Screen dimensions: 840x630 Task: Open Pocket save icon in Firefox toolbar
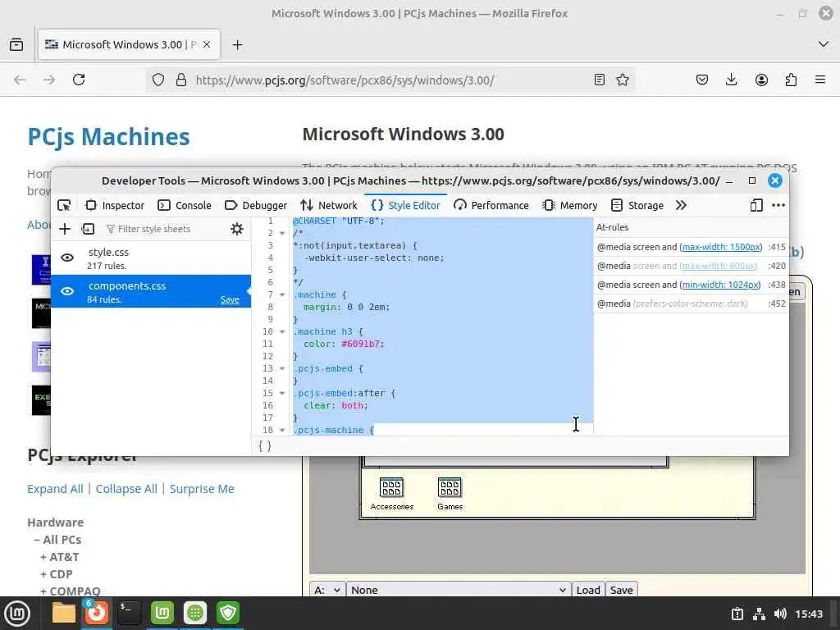tap(702, 80)
